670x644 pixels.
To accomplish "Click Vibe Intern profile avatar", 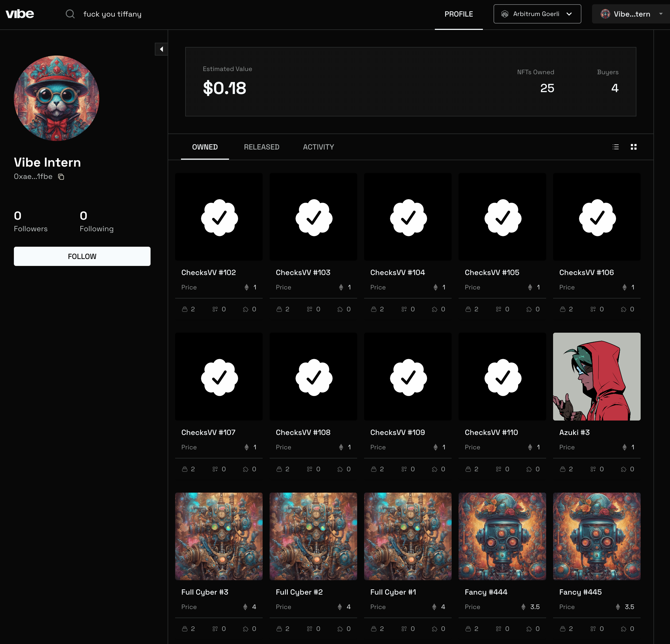I will pos(57,98).
